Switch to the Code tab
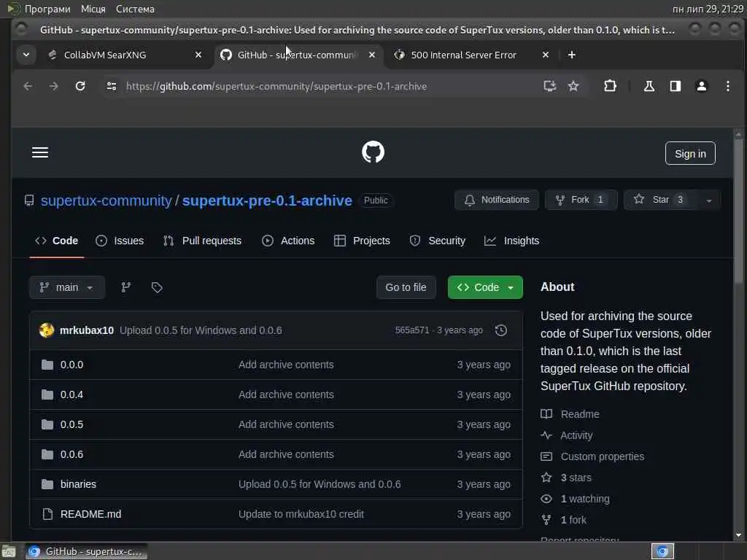The width and height of the screenshot is (747, 560). coord(56,241)
